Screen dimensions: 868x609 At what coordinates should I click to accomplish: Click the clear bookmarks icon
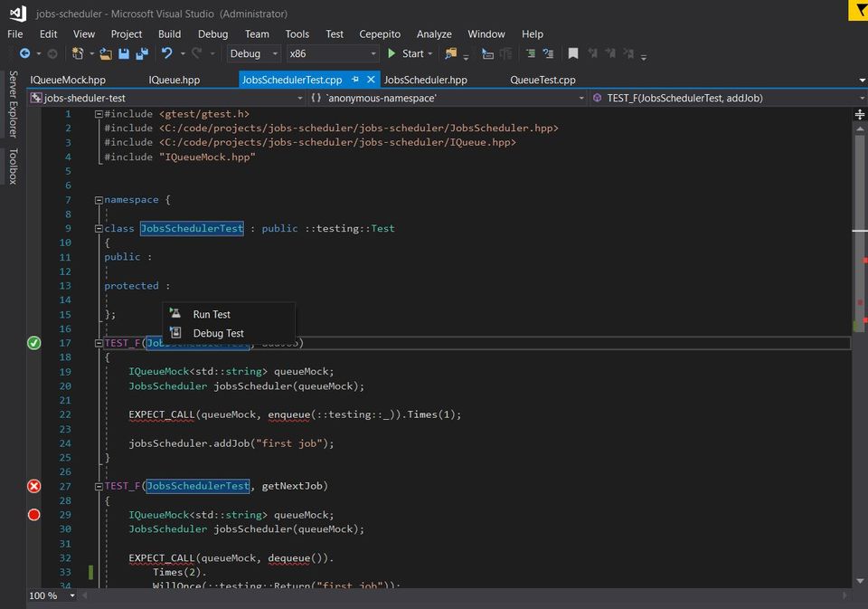click(629, 53)
